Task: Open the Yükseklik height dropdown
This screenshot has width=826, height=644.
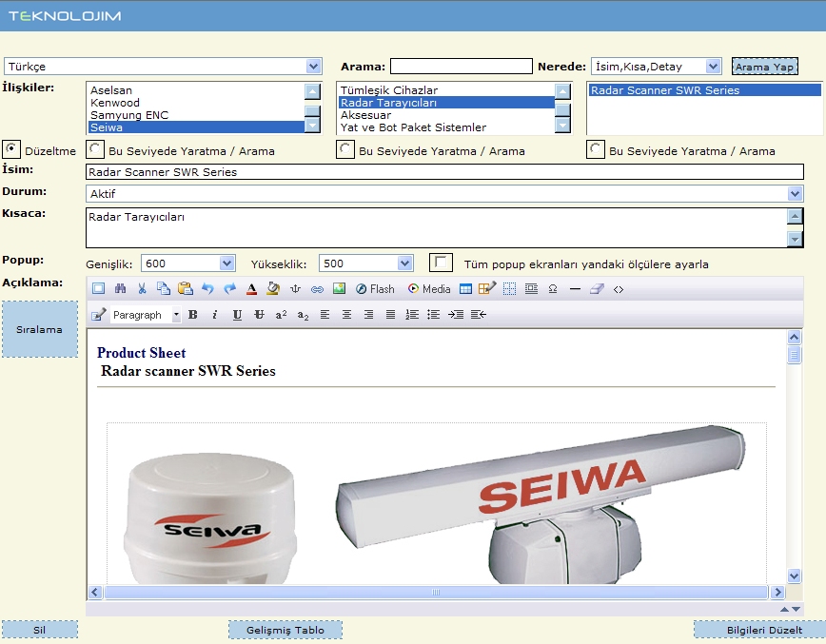Action: (404, 263)
